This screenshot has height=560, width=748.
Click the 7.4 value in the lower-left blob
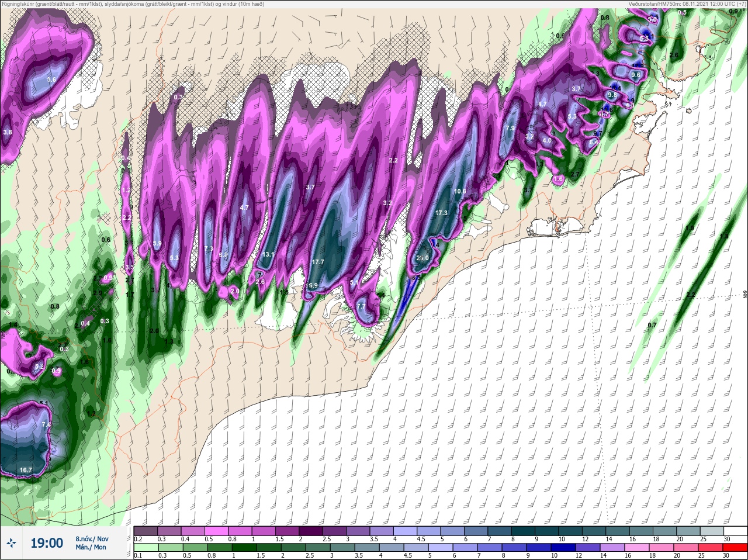coord(47,424)
